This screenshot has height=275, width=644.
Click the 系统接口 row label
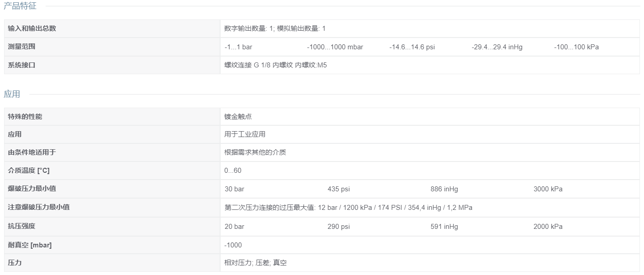[x=22, y=65]
